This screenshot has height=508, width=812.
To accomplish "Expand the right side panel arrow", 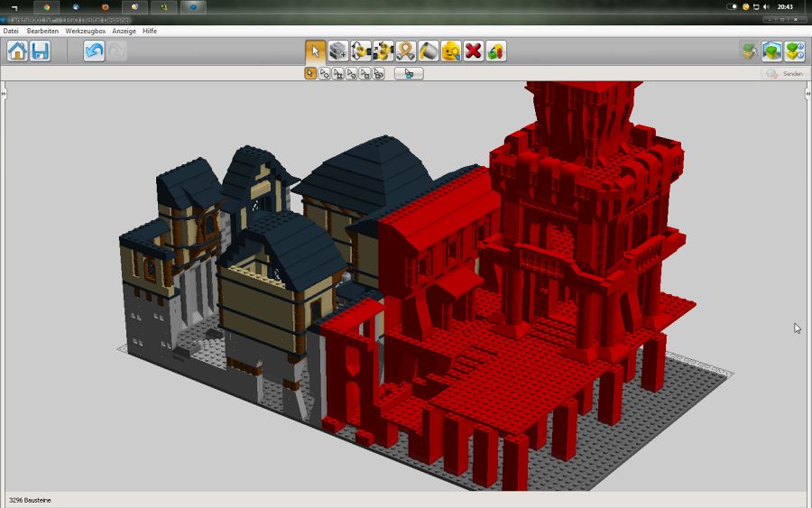I will click(x=807, y=93).
